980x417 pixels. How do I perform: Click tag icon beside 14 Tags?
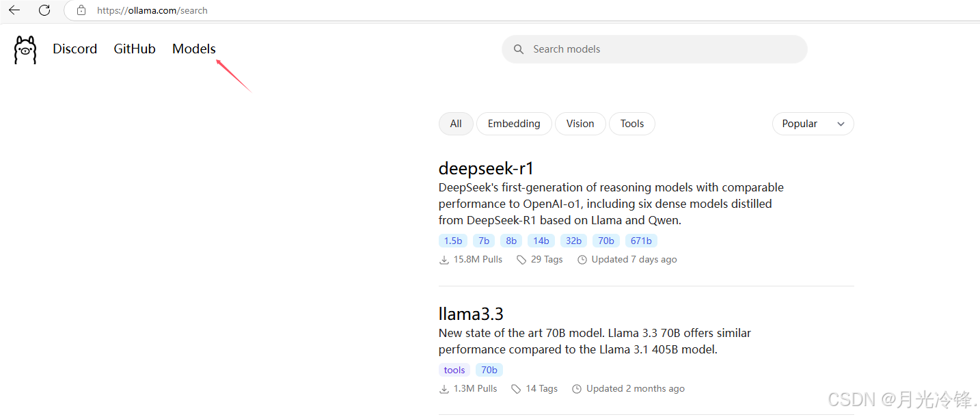pyautogui.click(x=517, y=389)
